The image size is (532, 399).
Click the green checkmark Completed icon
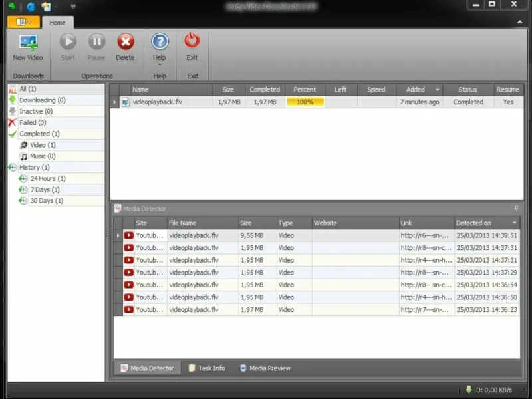point(13,134)
